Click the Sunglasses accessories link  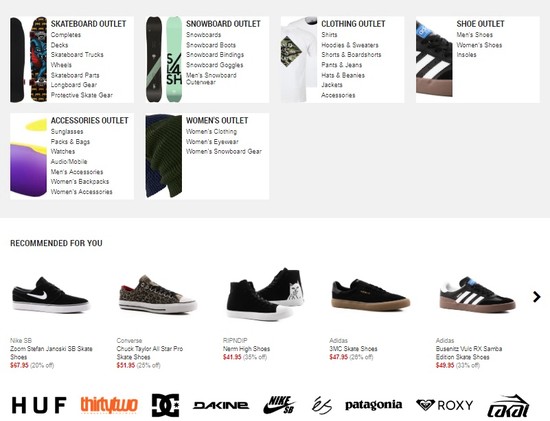coord(67,132)
